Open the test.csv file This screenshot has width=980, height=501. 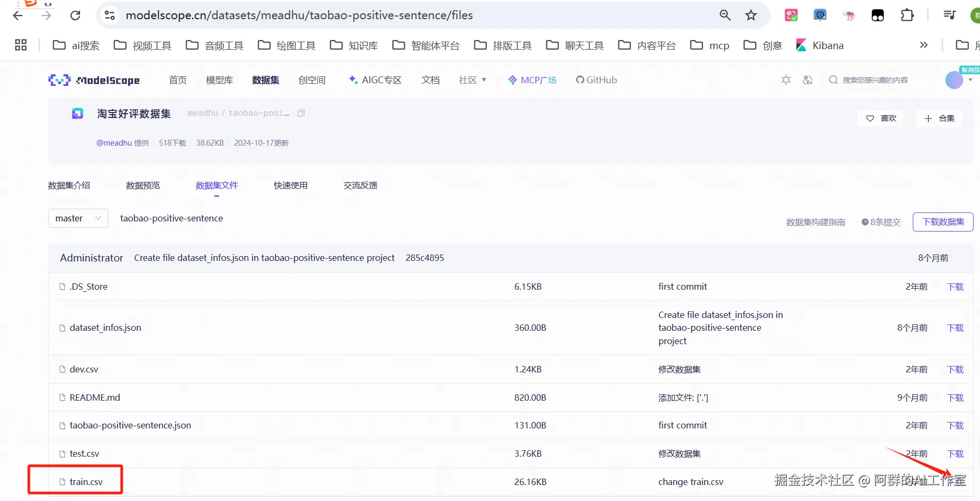pyautogui.click(x=84, y=454)
